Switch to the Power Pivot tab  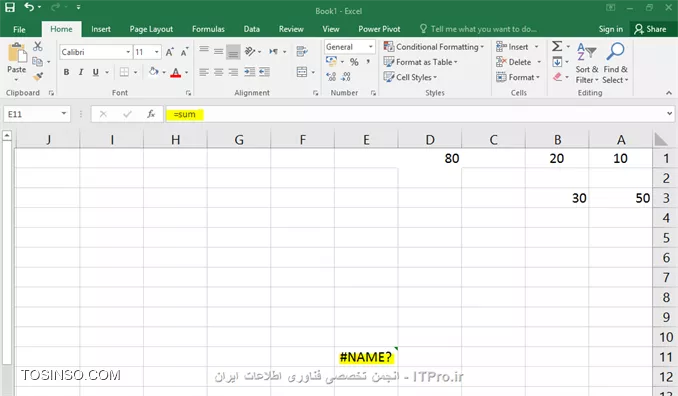[379, 29]
